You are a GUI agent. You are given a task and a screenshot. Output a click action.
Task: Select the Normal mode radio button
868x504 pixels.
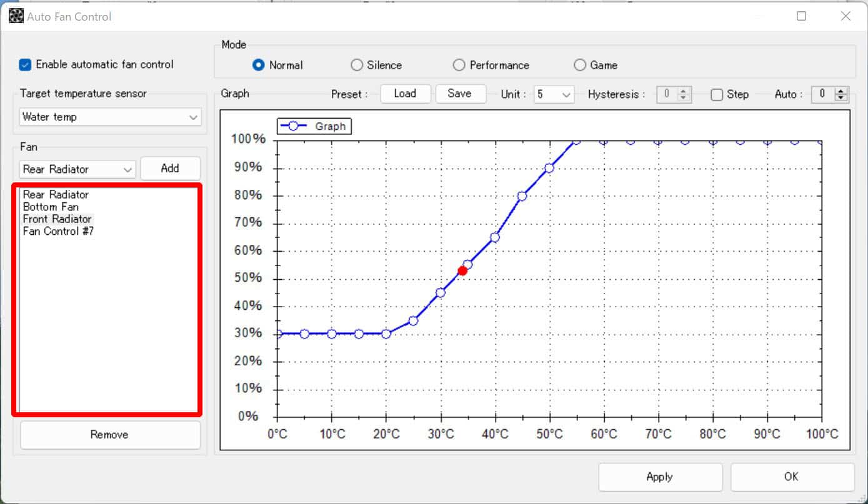[258, 65]
